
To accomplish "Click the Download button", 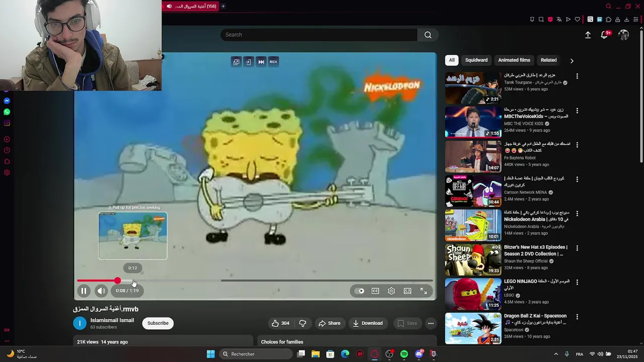I will pos(368,323).
